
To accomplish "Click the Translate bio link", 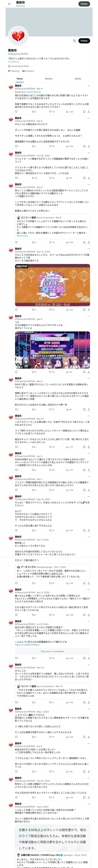I will [14, 62].
